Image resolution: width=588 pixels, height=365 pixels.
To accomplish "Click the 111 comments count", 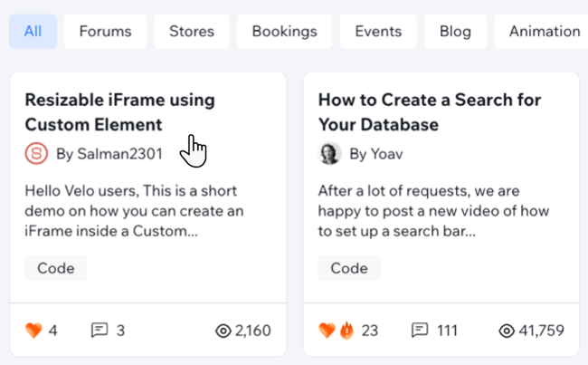I will tap(447, 331).
